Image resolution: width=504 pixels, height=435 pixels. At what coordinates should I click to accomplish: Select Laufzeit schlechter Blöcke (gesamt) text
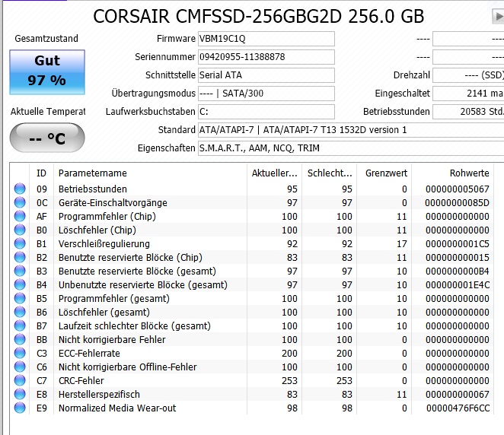135,326
